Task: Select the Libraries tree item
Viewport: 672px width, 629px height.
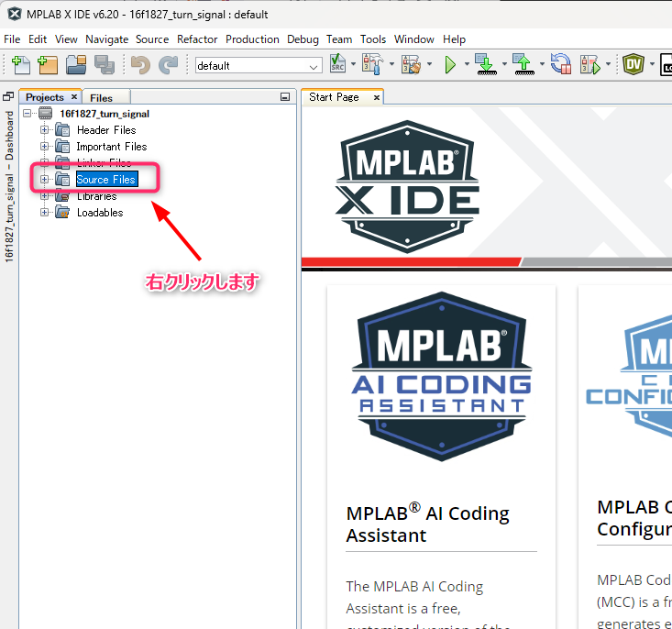Action: point(97,196)
